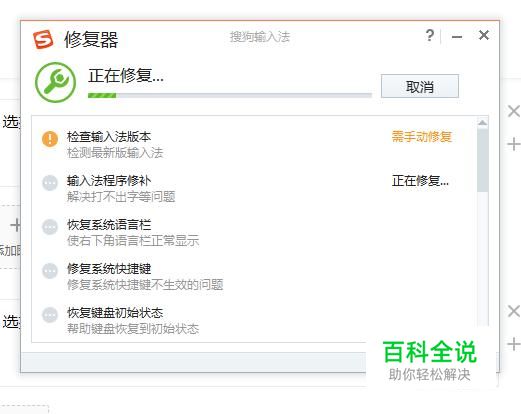Select the 修复系统快捷键 item title

[109, 269]
